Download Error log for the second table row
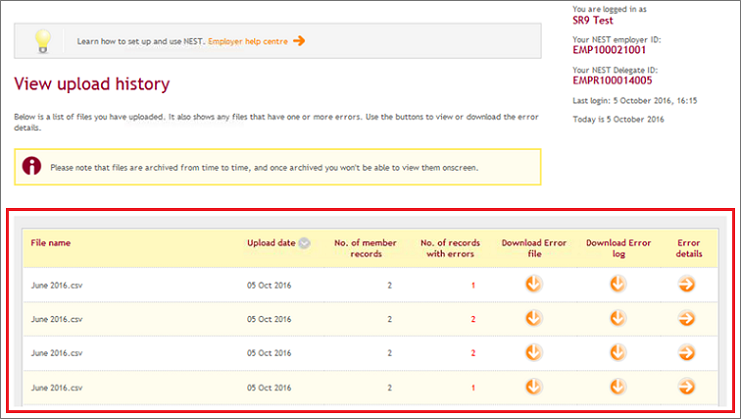Viewport: 741px width, 419px height. pyautogui.click(x=618, y=318)
